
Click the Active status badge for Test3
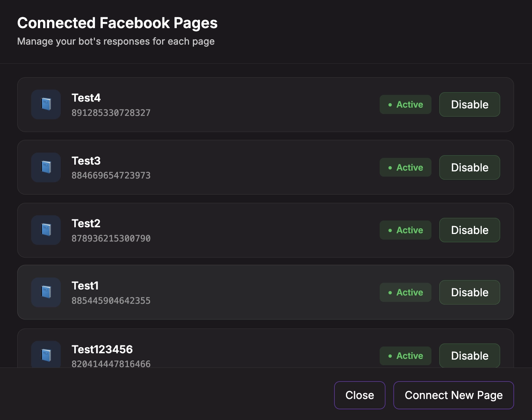tap(405, 168)
